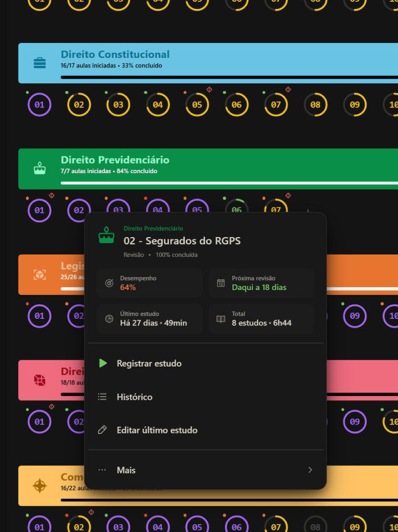Screen dimensions: 398x532
Task: Click the Direito Previdenciário banner title
Action: coord(115,160)
